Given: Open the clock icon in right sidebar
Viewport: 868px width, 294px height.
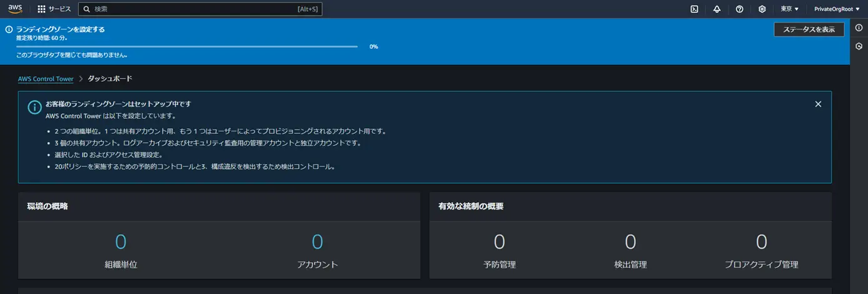Looking at the screenshot, I should coord(859,46).
